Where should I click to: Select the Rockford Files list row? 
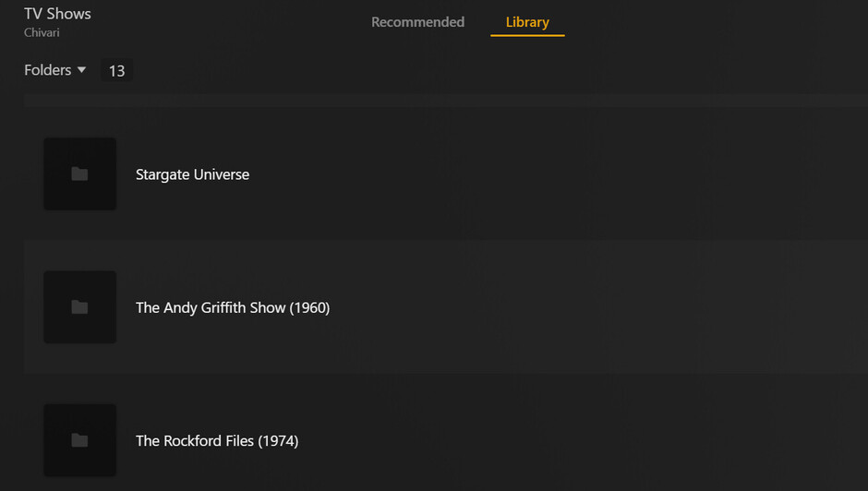pyautogui.click(x=554, y=441)
